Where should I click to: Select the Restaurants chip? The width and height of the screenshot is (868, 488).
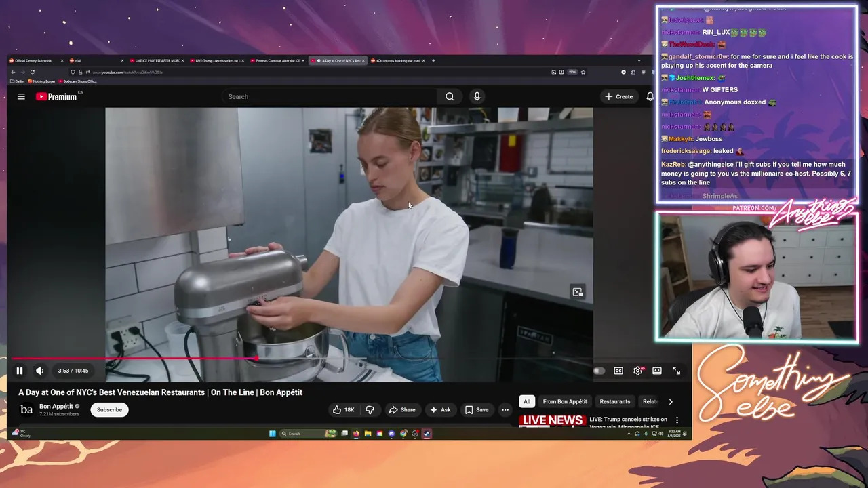(x=615, y=401)
